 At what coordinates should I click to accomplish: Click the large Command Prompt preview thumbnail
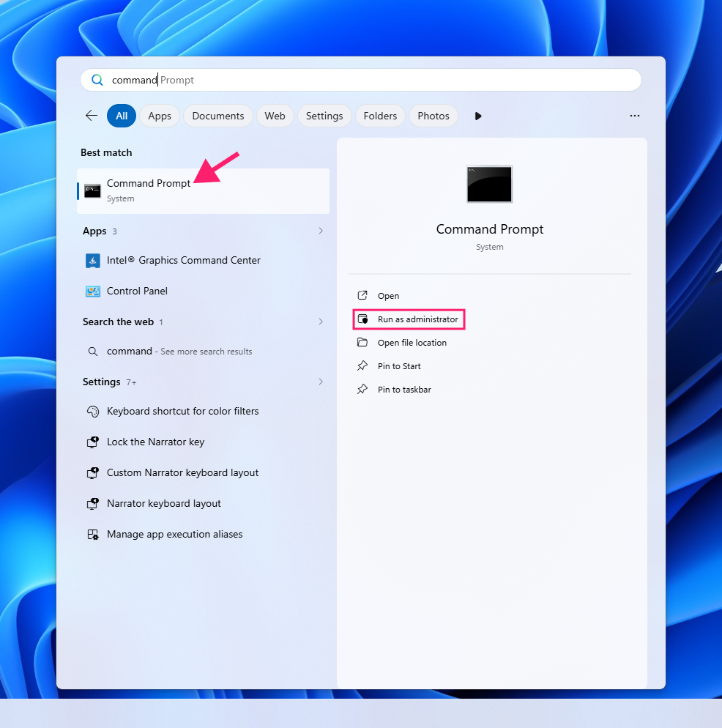489,184
